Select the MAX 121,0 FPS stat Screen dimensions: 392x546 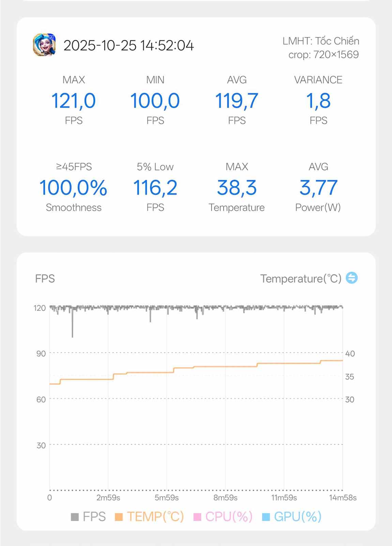(x=74, y=100)
